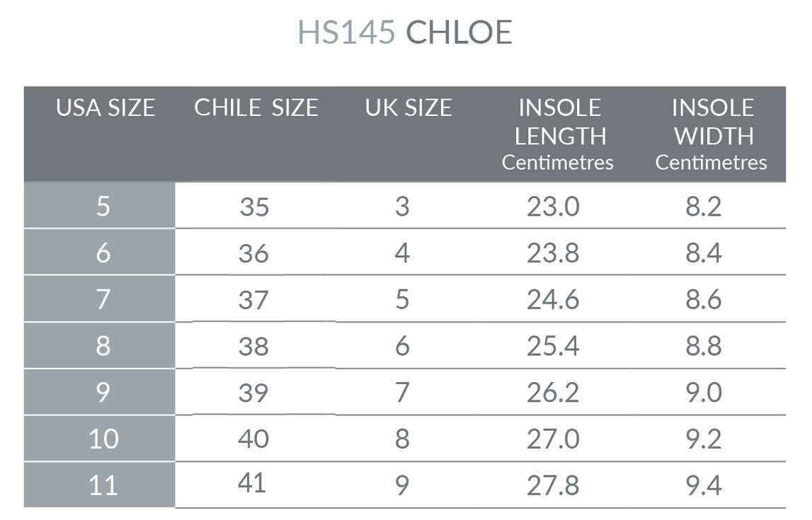This screenshot has height=520, width=812.
Task: Click Chile size 36 in the table
Action: tap(253, 253)
